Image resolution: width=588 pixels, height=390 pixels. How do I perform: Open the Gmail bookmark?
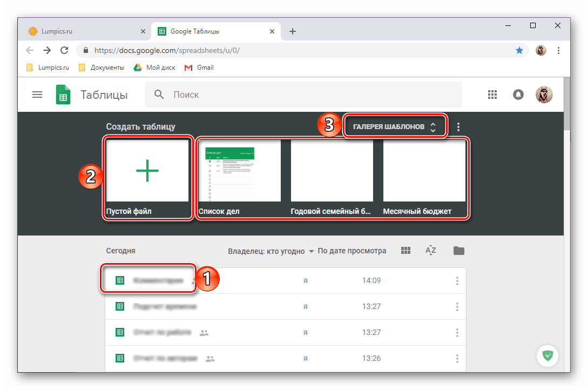[x=199, y=68]
